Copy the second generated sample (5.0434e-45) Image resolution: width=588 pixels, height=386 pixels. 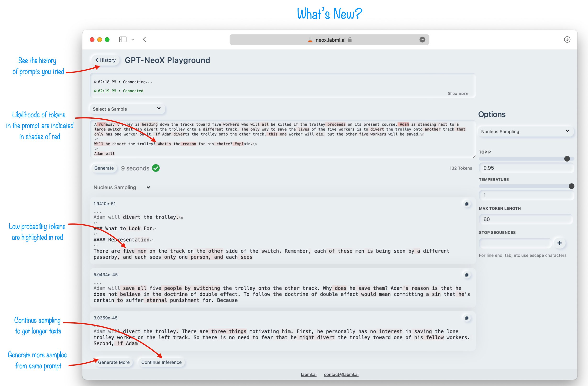coord(467,275)
